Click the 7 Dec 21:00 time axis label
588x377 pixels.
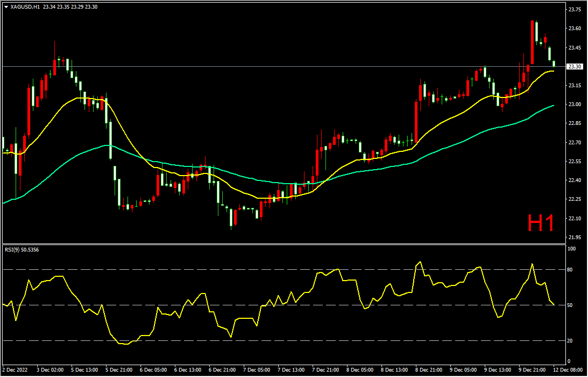(326, 370)
